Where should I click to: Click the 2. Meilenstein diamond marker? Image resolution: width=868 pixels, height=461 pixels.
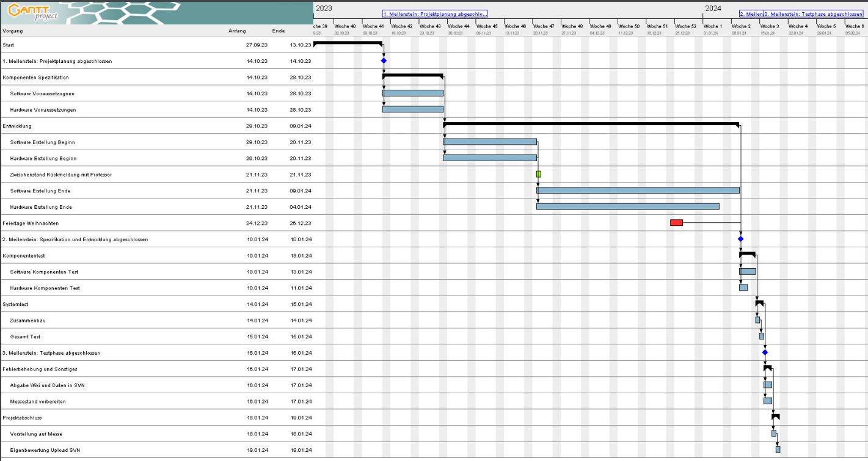(x=740, y=239)
